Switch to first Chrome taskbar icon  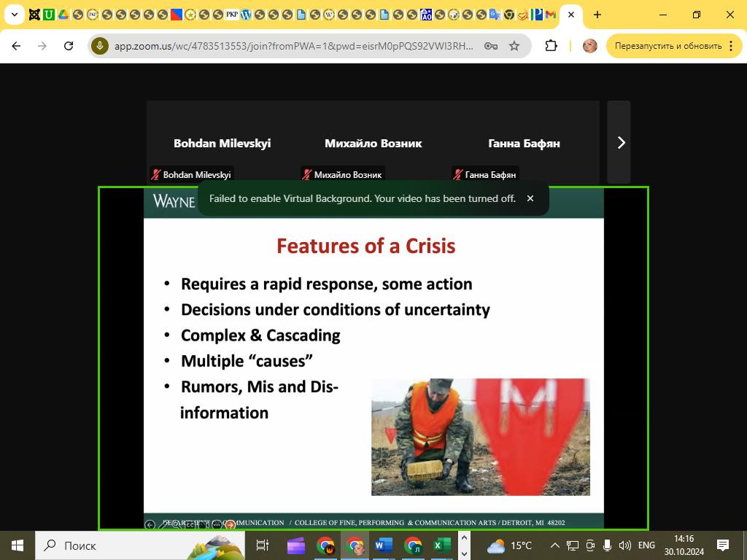click(x=325, y=545)
